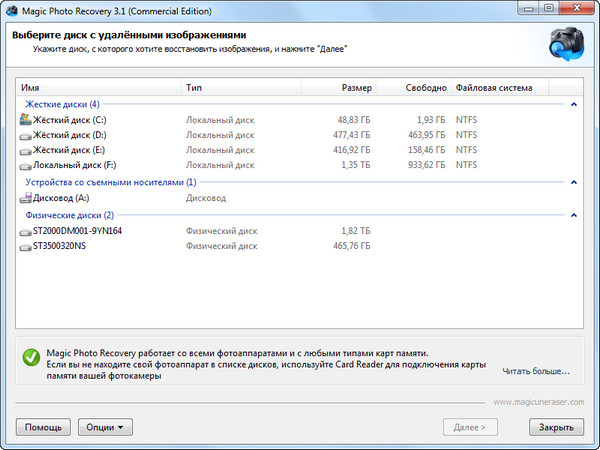The width and height of the screenshot is (600, 450).
Task: Click the Windows-logo drive icon for disk C:
Action: [25, 120]
